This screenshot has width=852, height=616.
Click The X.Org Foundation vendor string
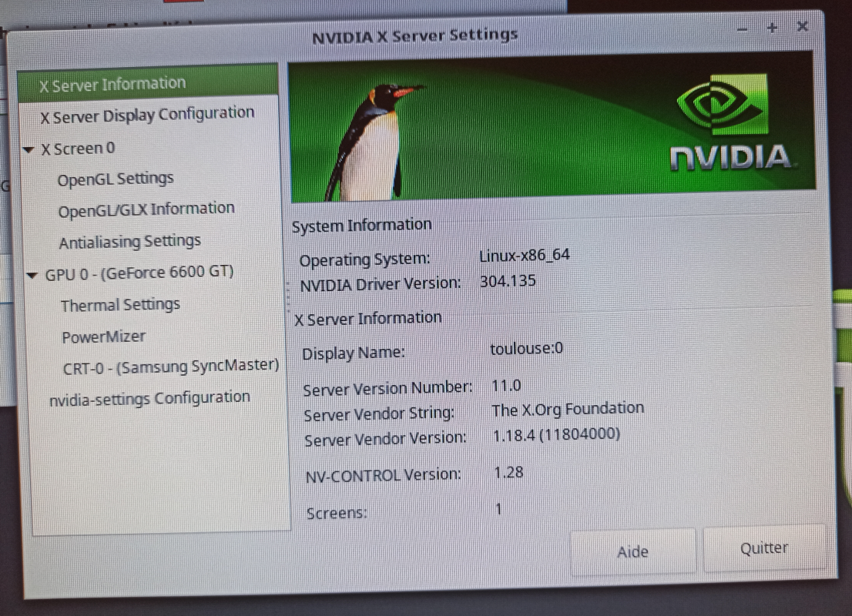point(568,409)
